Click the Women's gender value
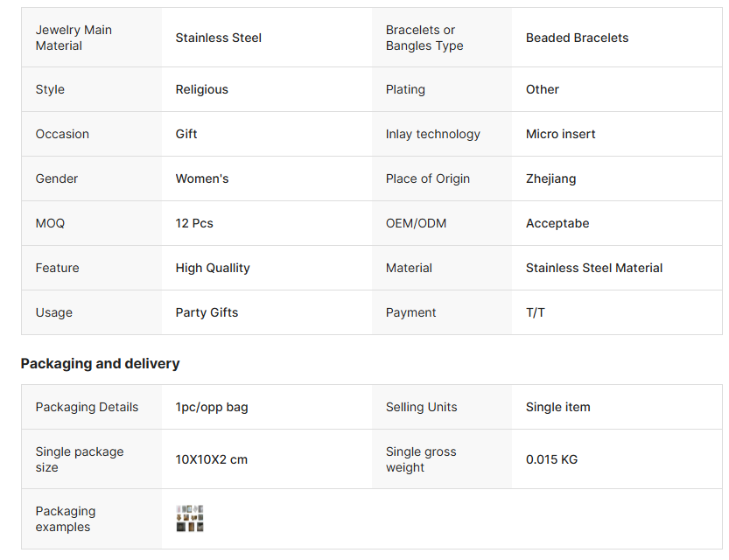 point(201,178)
